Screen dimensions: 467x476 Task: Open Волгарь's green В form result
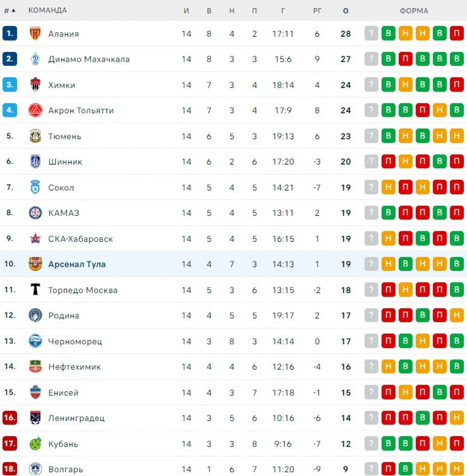[406, 469]
